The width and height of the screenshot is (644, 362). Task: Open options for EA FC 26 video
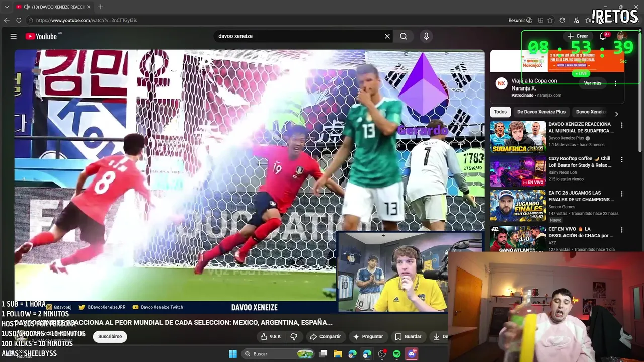coord(622,194)
